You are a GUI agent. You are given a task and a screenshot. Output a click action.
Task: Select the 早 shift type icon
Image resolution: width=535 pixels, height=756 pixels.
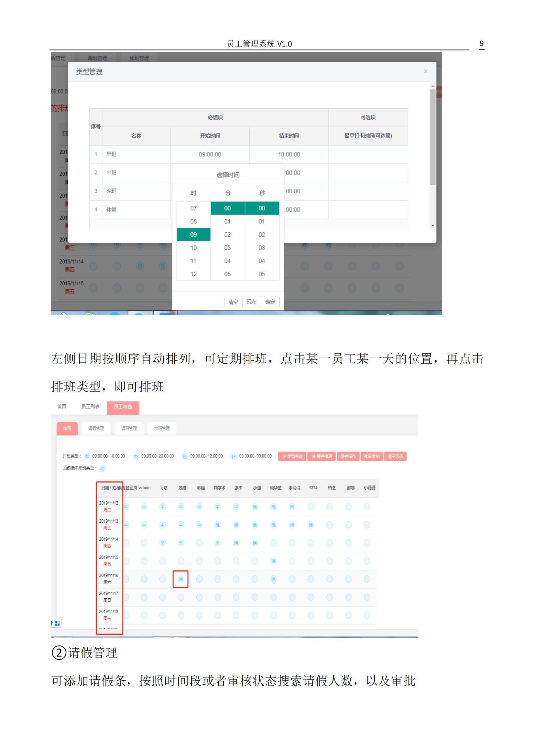[x=87, y=456]
